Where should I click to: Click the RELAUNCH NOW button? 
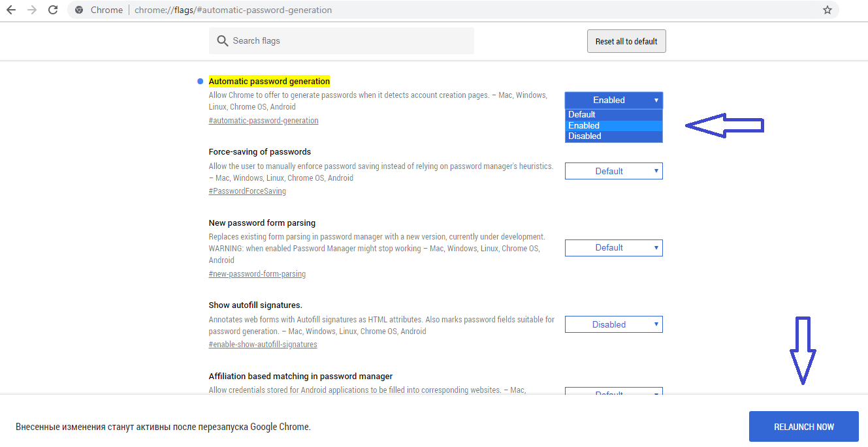pyautogui.click(x=804, y=427)
